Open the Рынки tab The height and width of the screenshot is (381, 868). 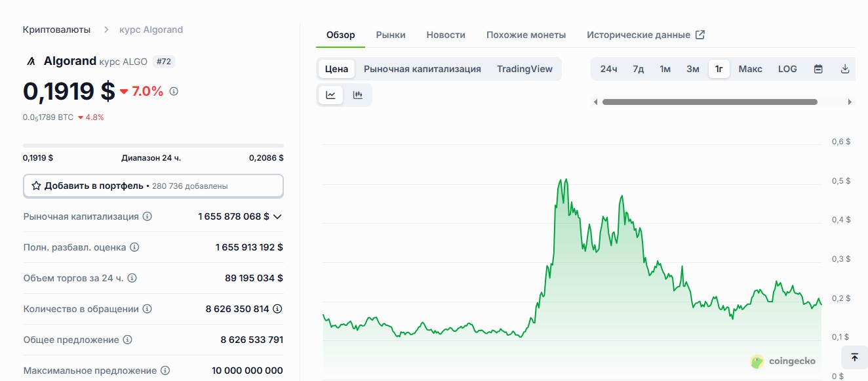tap(391, 35)
